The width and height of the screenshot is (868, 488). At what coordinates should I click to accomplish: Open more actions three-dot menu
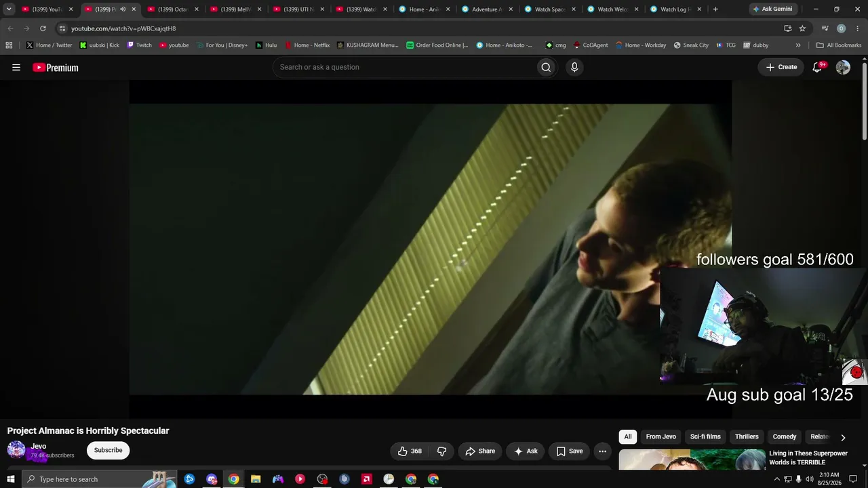tap(602, 451)
